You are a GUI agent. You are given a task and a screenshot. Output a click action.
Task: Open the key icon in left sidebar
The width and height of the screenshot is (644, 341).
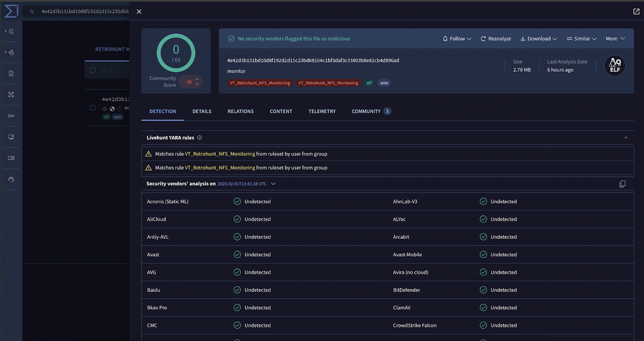11,116
